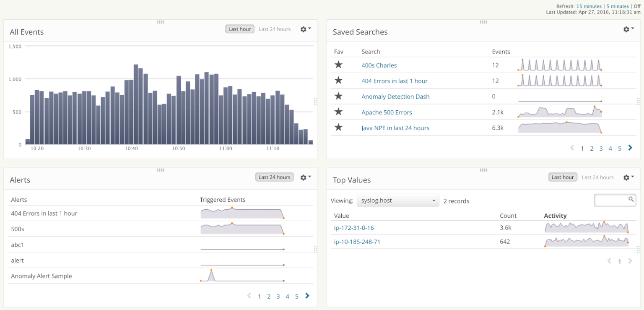Screen dimensions: 644x310
Task: Unfavorite the 400s Charles saved search
Action: tap(338, 65)
